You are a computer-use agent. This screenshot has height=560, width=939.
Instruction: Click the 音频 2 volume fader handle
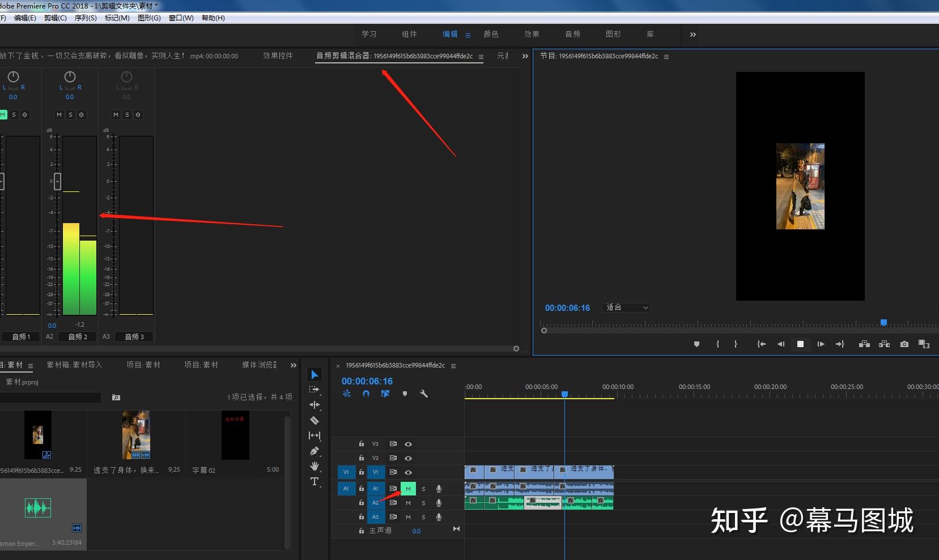click(x=57, y=181)
